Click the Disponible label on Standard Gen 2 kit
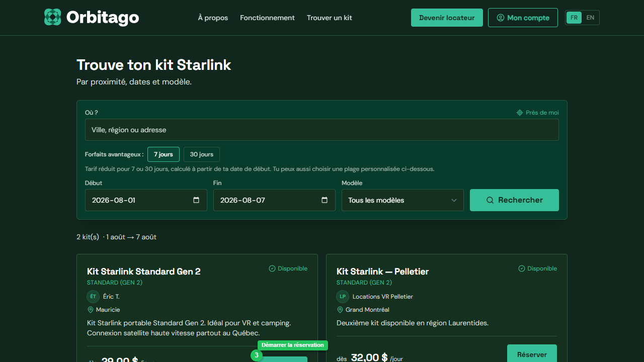644x362 pixels. tap(293, 268)
